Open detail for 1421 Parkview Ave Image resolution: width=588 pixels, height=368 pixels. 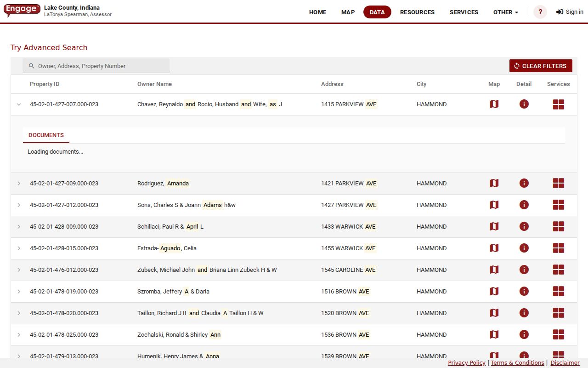(524, 184)
